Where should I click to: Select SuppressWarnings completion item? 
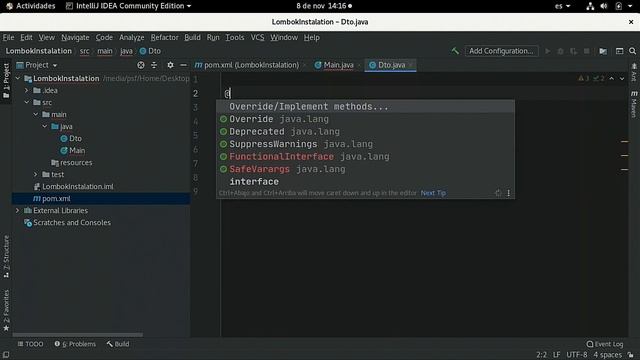point(365,144)
